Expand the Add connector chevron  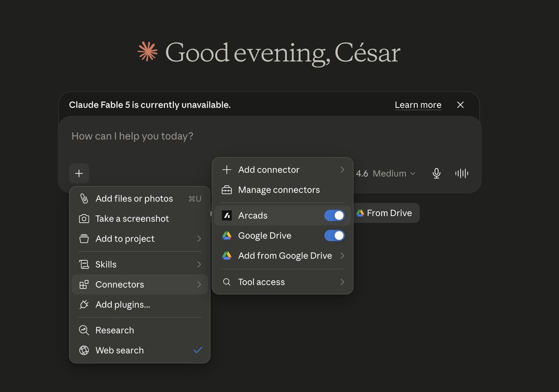[x=342, y=170]
